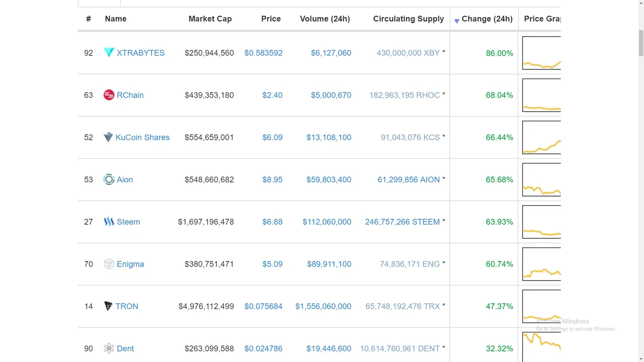The image size is (644, 362).
Task: Click the Dent coin logo icon
Action: pos(109,348)
